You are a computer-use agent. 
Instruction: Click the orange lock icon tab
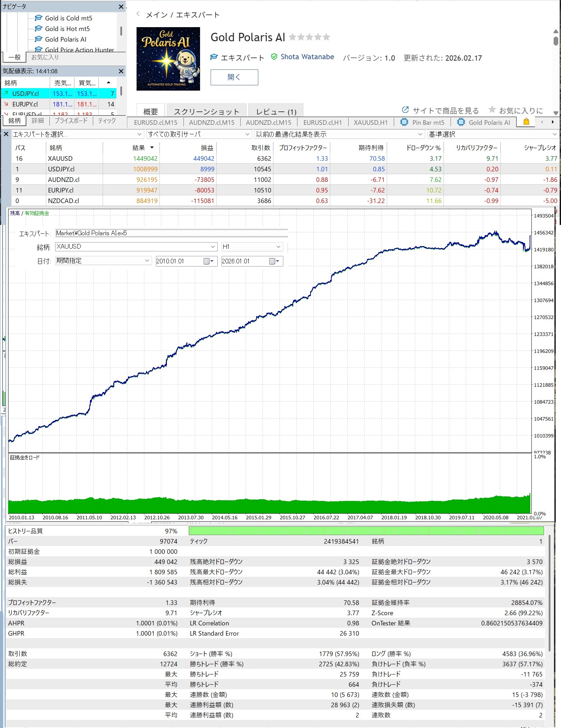point(526,122)
